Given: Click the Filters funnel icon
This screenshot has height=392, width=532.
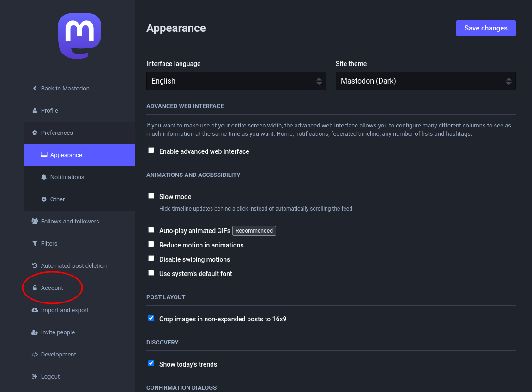Looking at the screenshot, I should [x=35, y=243].
